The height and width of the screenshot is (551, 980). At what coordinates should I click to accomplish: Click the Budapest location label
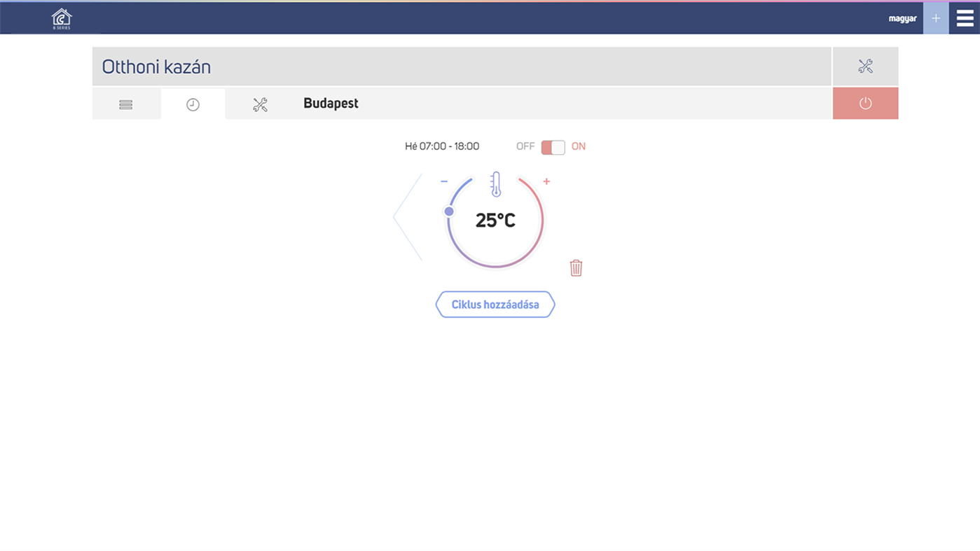tap(331, 103)
